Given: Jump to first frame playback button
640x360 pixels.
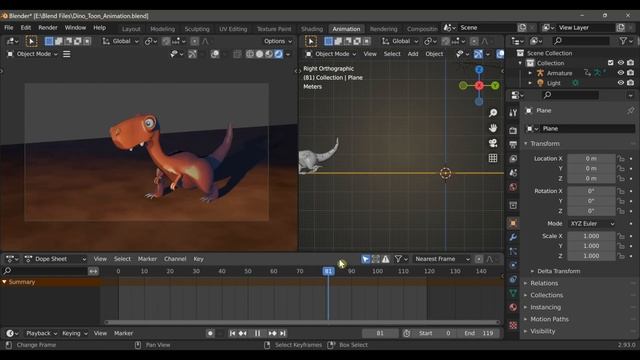Looking at the screenshot, I should point(232,333).
